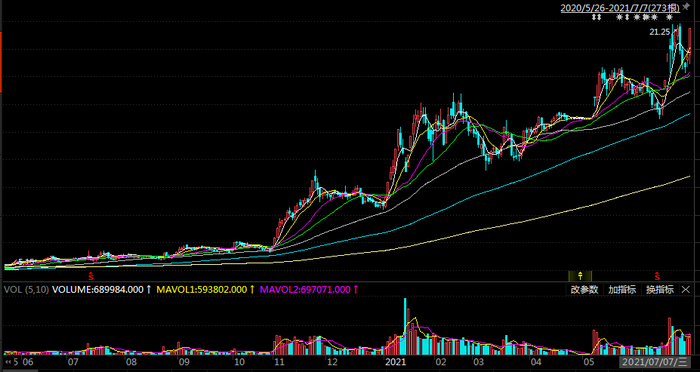The height and width of the screenshot is (372, 700).
Task: Open 换指标 to switch indicator
Action: (660, 289)
